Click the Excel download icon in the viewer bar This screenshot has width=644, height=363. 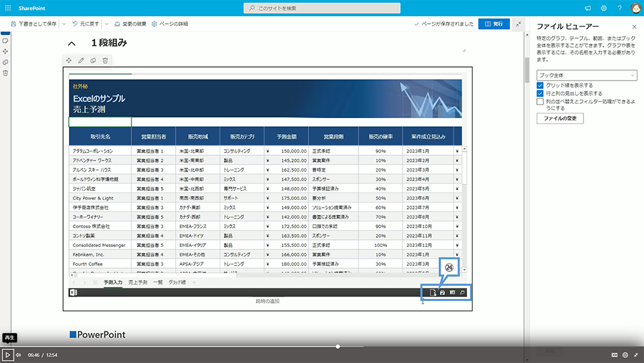tap(432, 293)
